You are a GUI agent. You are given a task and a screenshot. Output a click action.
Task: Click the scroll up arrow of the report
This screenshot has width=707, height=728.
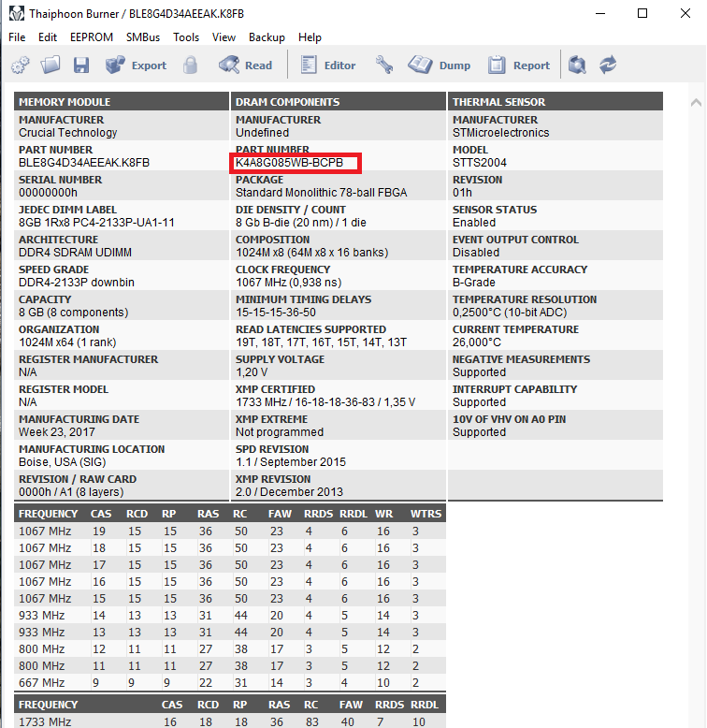696,102
